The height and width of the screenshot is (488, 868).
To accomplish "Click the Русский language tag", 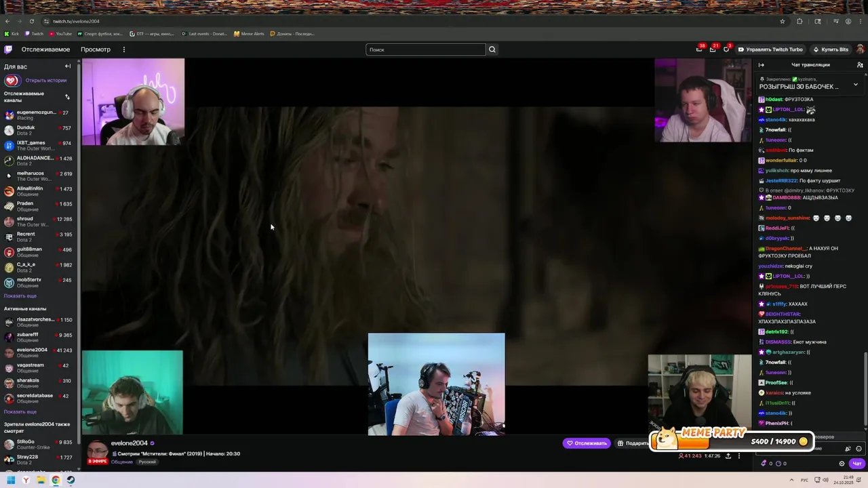I will click(147, 462).
